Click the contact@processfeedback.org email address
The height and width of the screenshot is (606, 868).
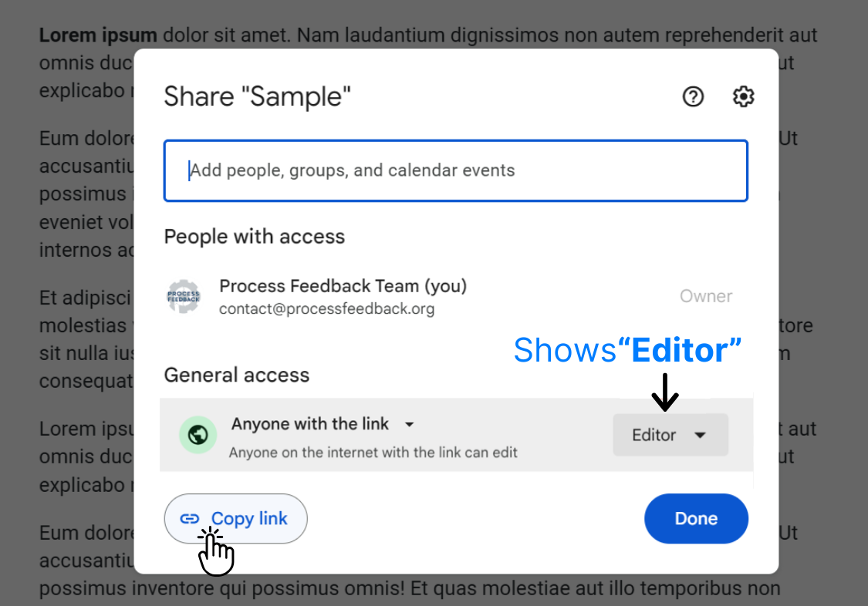pos(326,309)
